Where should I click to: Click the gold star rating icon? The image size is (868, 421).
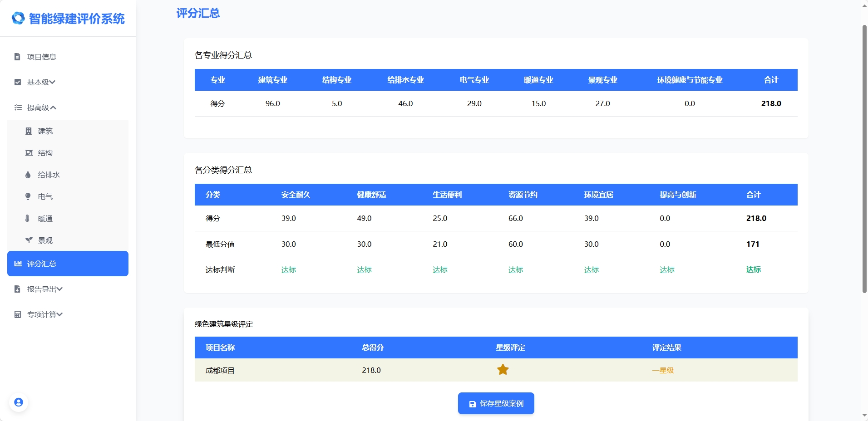(503, 370)
